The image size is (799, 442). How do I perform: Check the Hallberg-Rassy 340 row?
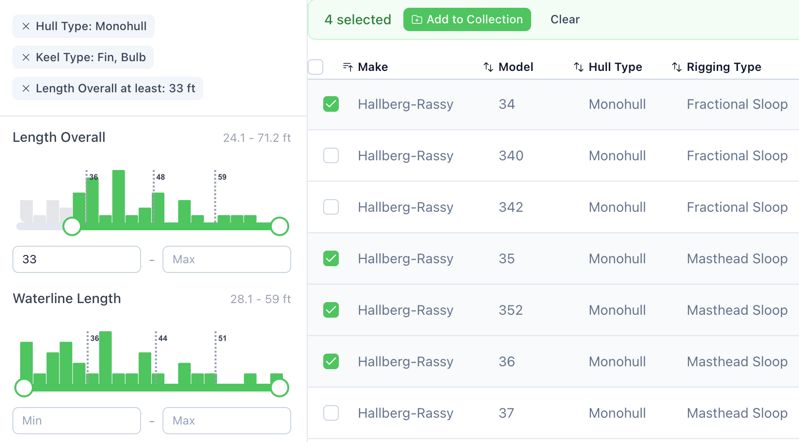pyautogui.click(x=331, y=156)
